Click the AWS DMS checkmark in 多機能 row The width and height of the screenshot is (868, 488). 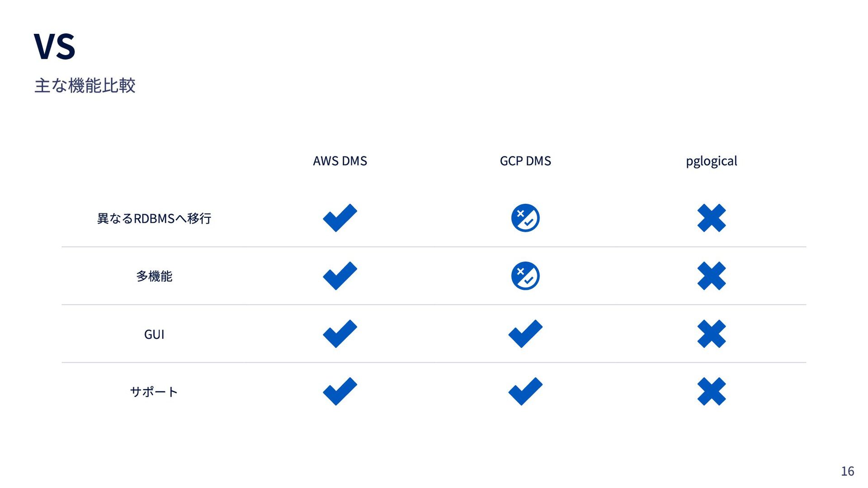point(340,276)
